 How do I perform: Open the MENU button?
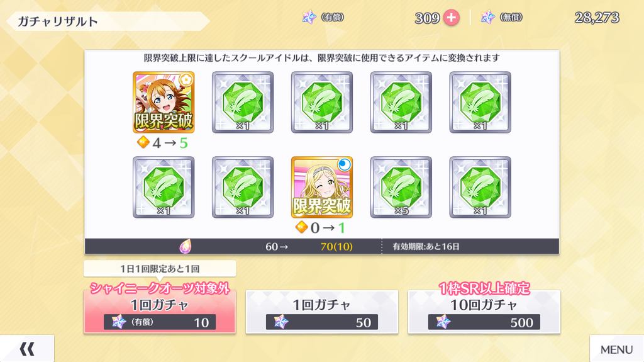(x=616, y=349)
